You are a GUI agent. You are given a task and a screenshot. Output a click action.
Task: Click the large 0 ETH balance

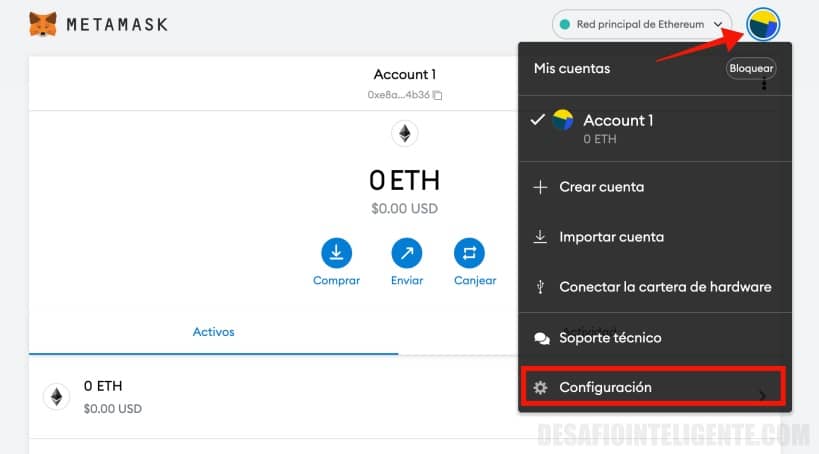pyautogui.click(x=405, y=181)
